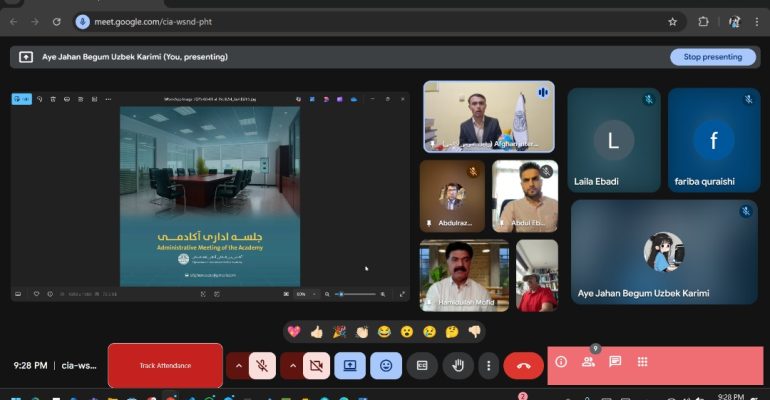Raise your hand in the meeting
The height and width of the screenshot is (400, 770).
pos(458,366)
